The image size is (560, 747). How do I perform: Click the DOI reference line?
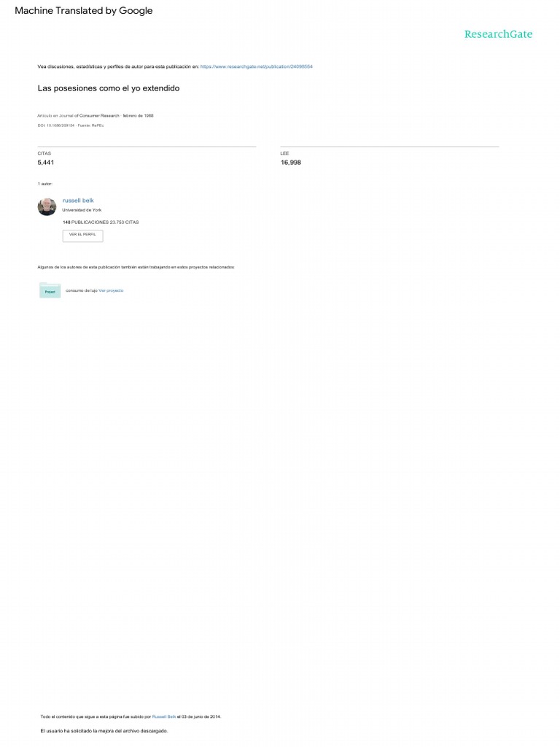point(71,125)
